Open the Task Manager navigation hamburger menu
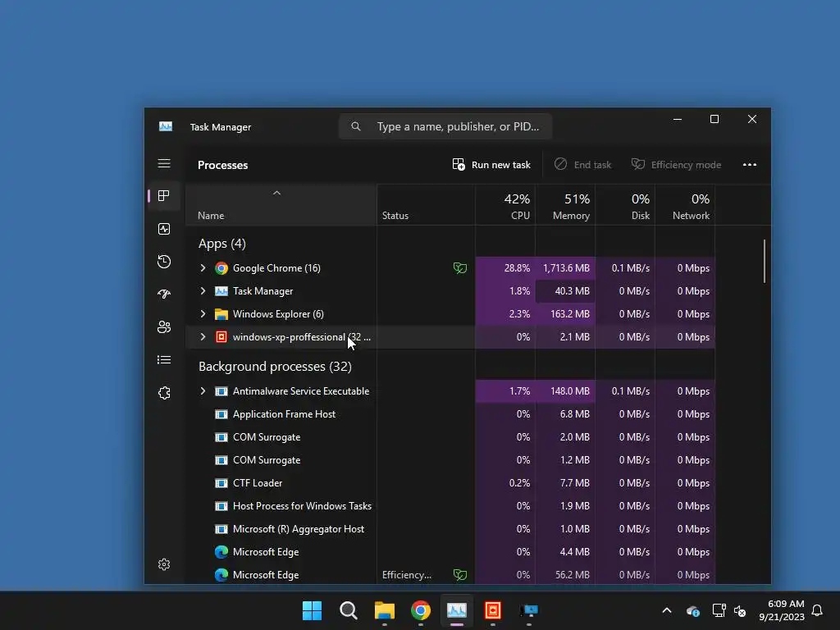Image resolution: width=840 pixels, height=630 pixels. [164, 163]
